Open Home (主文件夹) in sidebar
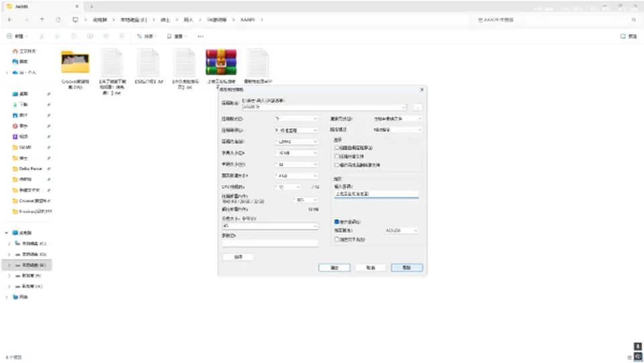Viewport: 644px width, 363px height. (x=24, y=51)
